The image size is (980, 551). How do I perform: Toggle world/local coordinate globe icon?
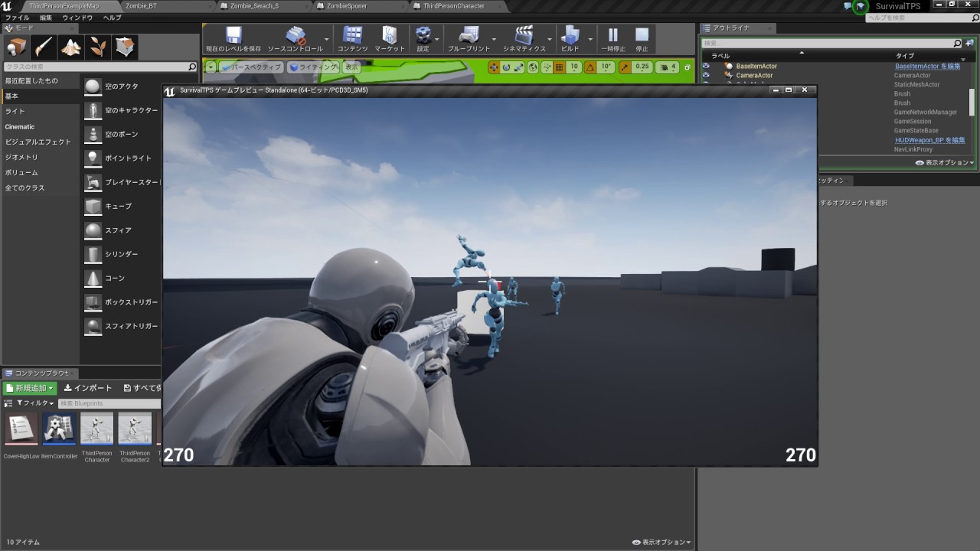533,67
